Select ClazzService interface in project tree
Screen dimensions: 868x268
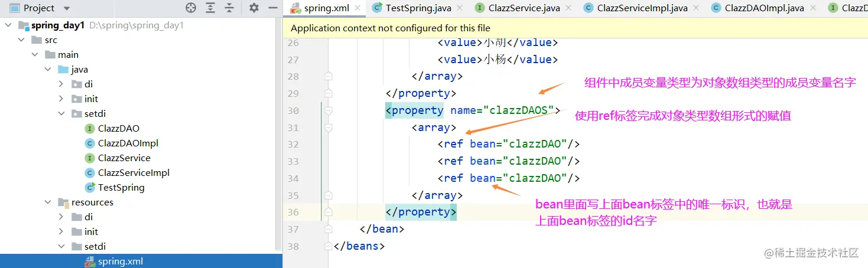click(124, 158)
